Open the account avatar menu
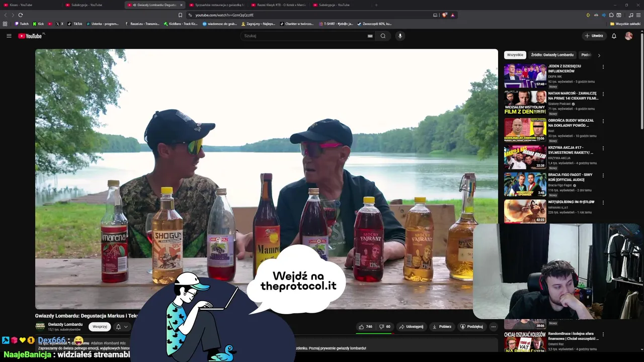The height and width of the screenshot is (362, 644). [x=628, y=36]
